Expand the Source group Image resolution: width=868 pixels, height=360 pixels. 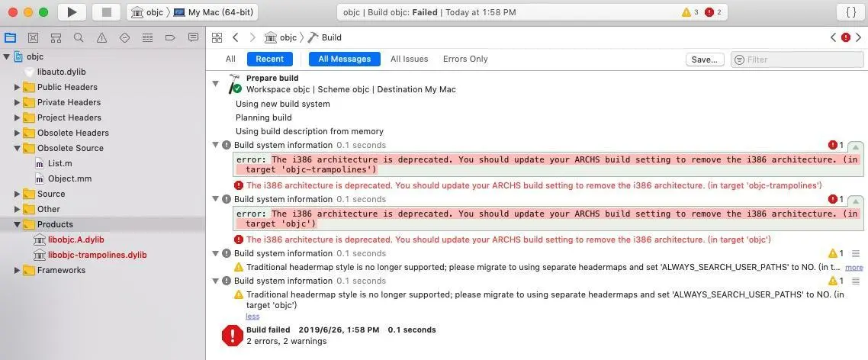point(17,194)
